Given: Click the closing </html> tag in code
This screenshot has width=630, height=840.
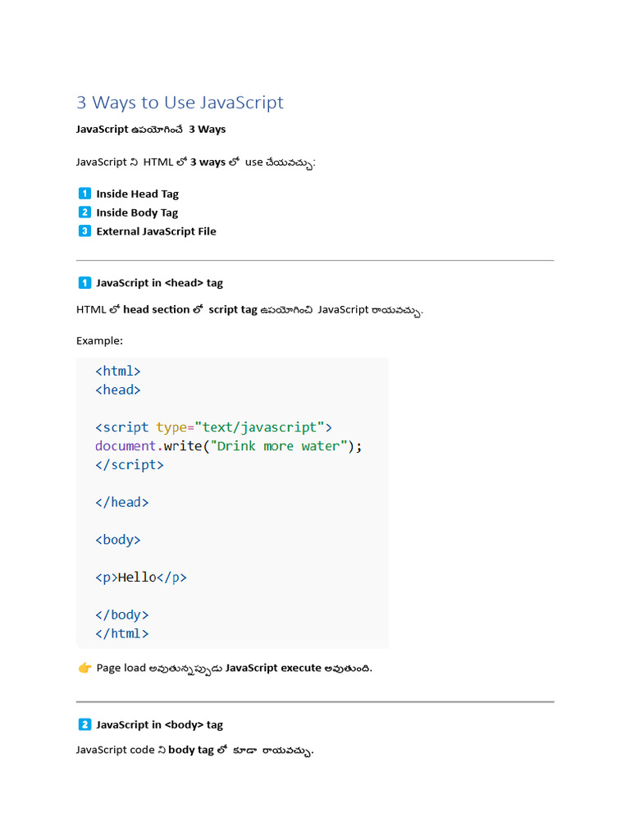Looking at the screenshot, I should (122, 633).
